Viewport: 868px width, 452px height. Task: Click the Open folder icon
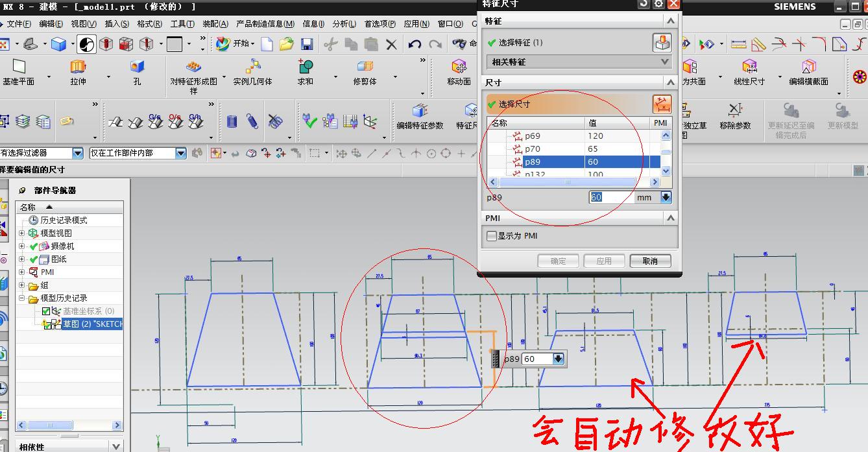[x=287, y=44]
